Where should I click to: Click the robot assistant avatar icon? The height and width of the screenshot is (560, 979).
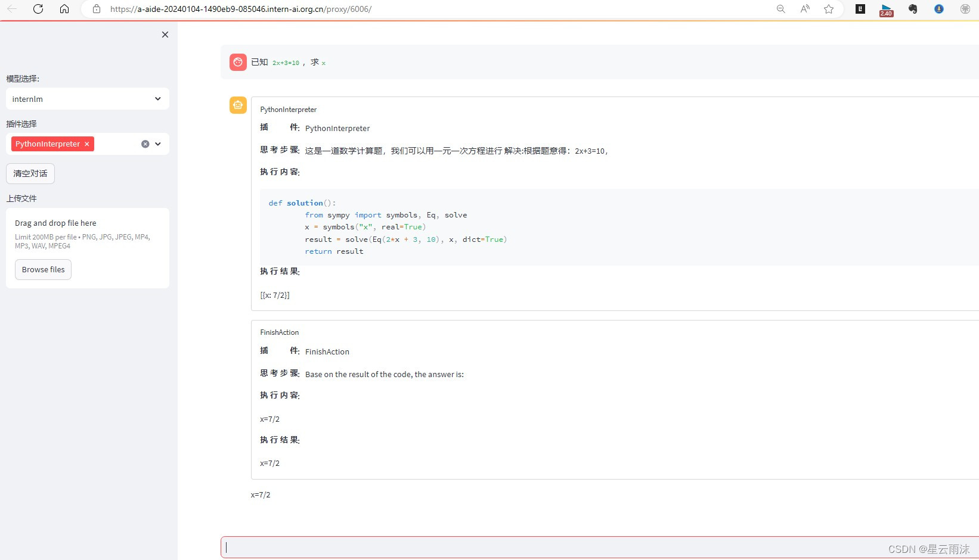(x=238, y=105)
